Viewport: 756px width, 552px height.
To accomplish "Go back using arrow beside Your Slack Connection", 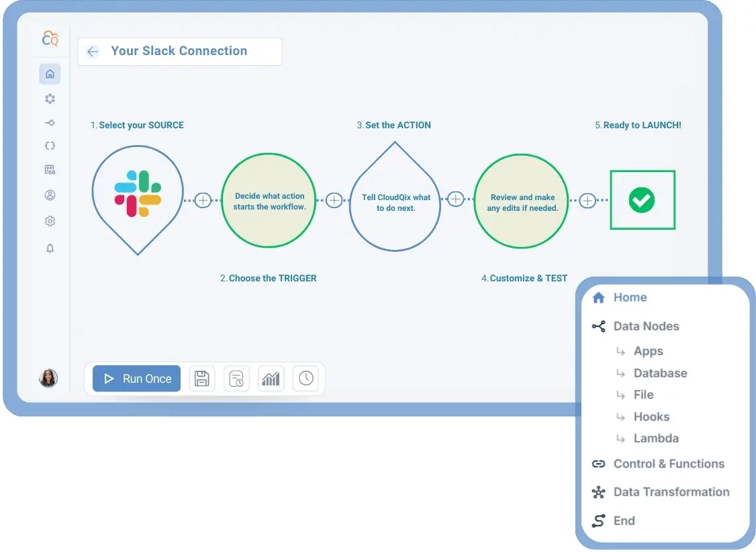I will 93,52.
